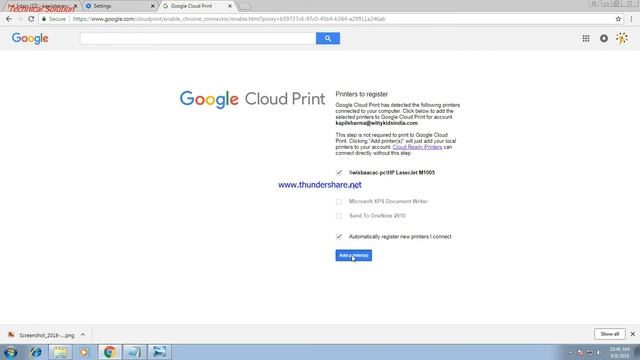Click the taskbar clock
This screenshot has height=360, width=640.
[620, 352]
